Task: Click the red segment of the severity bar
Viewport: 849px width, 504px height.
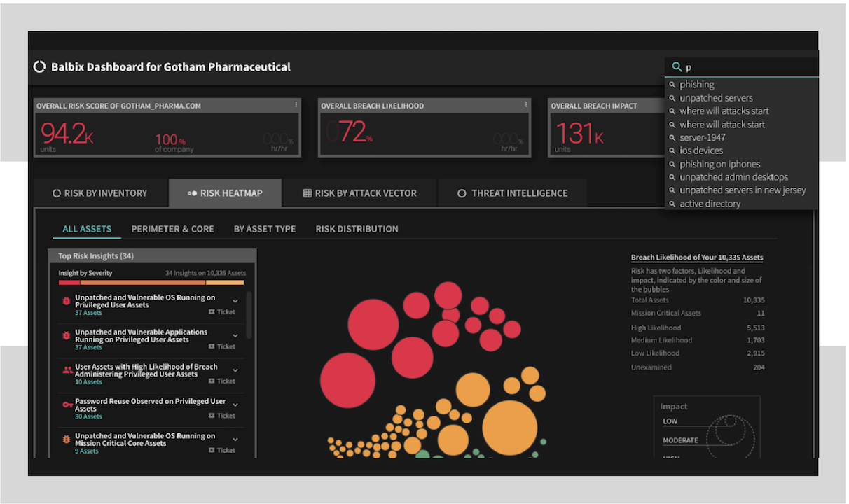Action: point(69,283)
